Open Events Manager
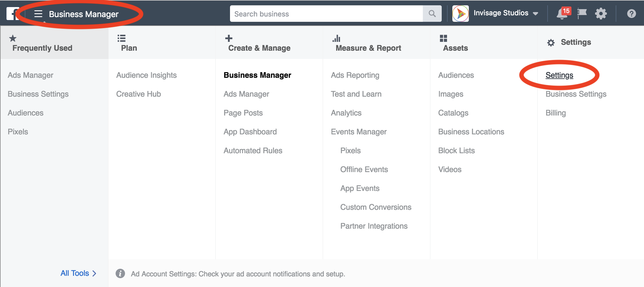Viewport: 644px width, 287px height. coord(359,132)
